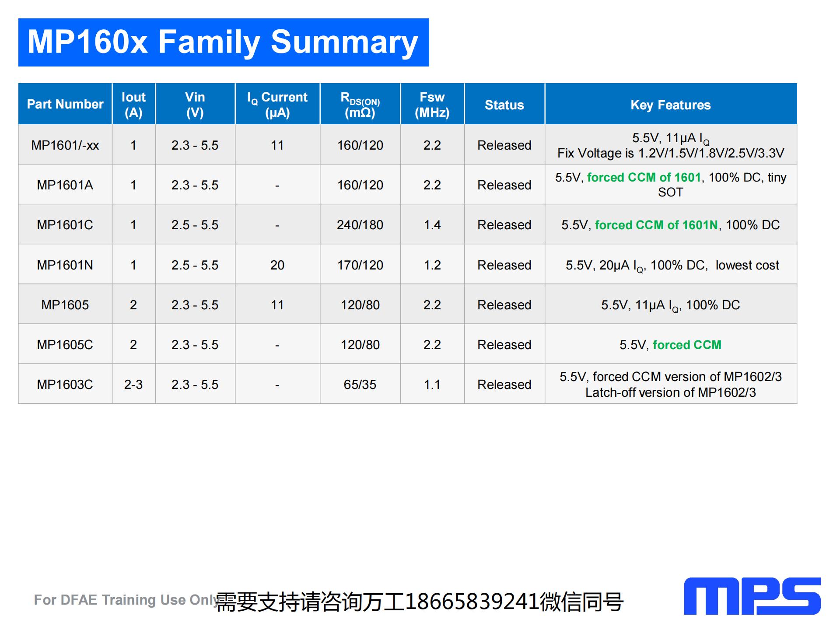Select the Key Features column header
Image resolution: width=840 pixels, height=630 pixels.
[x=671, y=104]
